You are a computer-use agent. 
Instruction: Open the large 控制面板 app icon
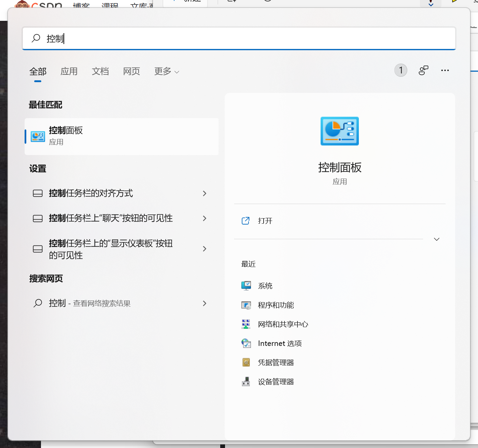tap(339, 131)
